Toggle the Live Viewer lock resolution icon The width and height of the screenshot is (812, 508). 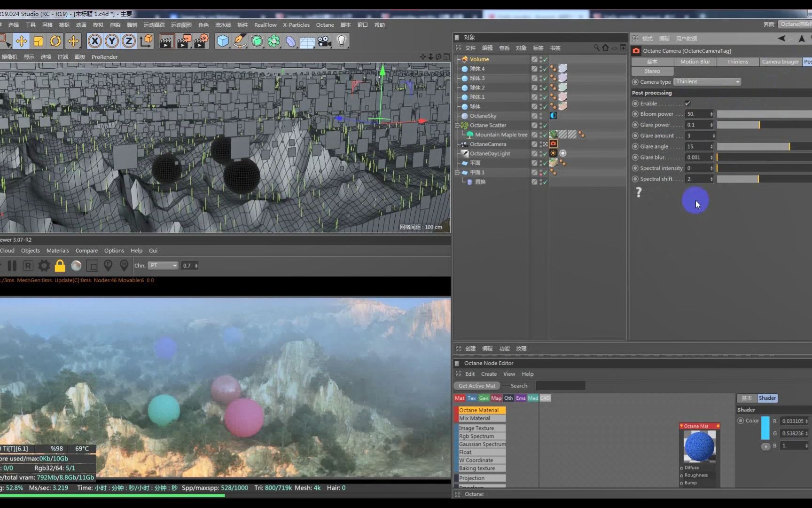(x=60, y=266)
